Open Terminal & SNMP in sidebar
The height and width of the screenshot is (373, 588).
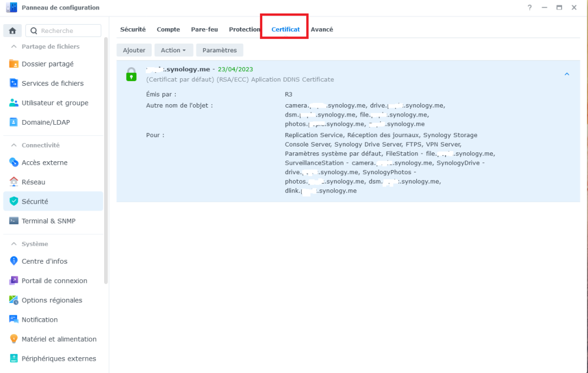[x=54, y=221]
